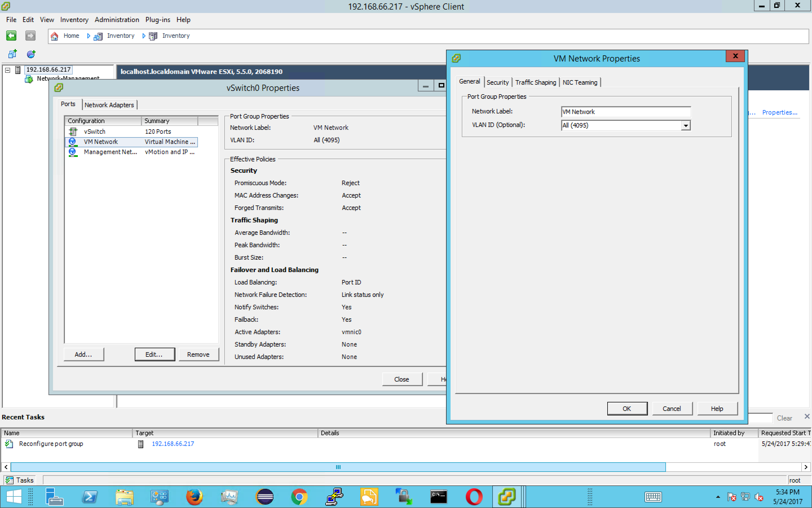Open the PuTTY taskbar icon
The width and height of the screenshot is (812, 508).
(334, 497)
